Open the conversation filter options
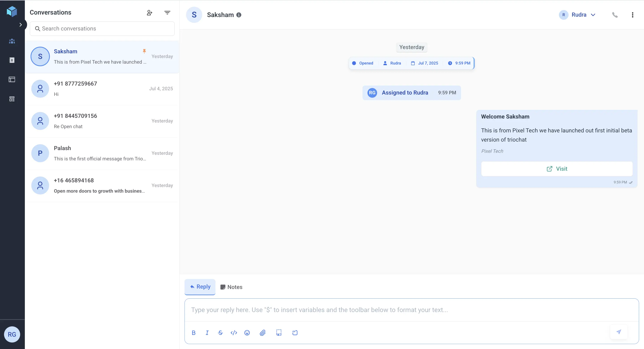This screenshot has width=644, height=349. (167, 13)
